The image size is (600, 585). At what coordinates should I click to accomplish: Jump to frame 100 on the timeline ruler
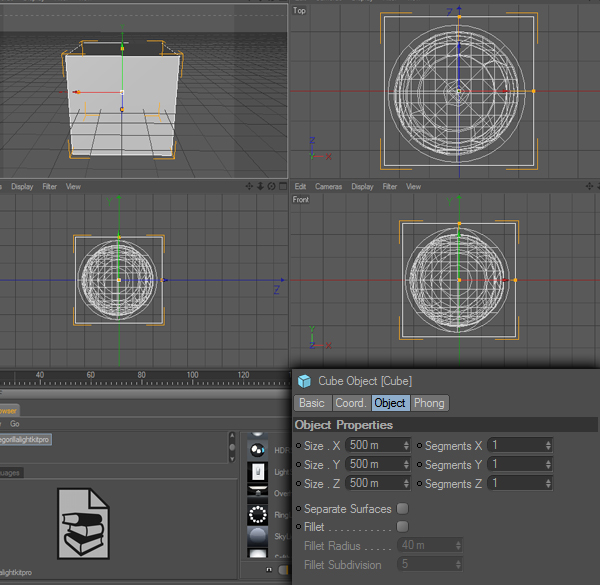tap(192, 375)
